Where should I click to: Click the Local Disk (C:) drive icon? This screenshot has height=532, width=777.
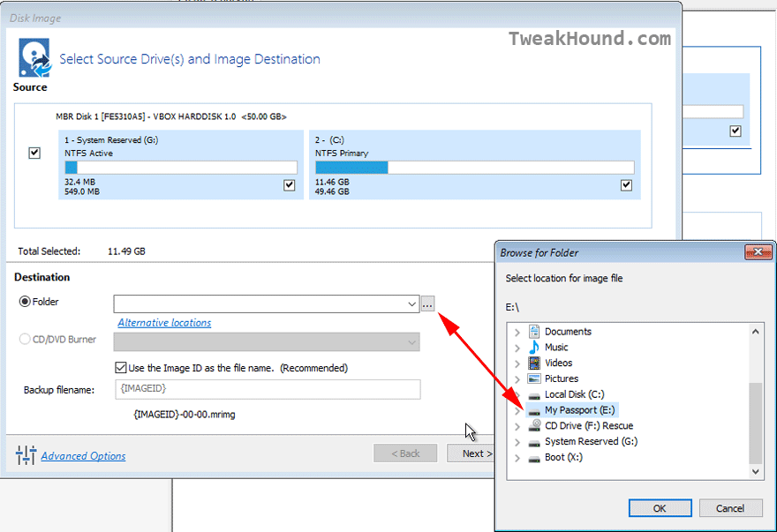533,396
